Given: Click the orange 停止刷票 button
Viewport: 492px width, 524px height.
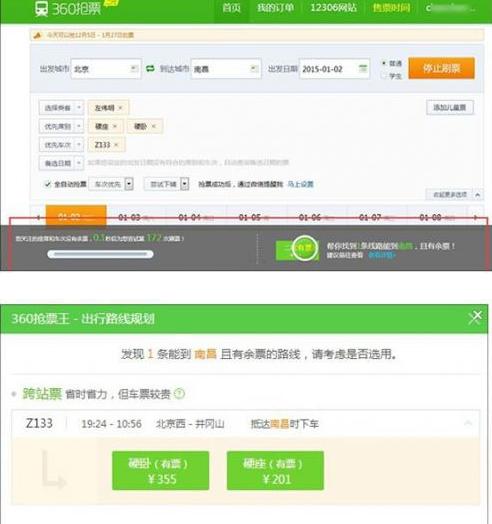Looking at the screenshot, I should click(x=441, y=69).
